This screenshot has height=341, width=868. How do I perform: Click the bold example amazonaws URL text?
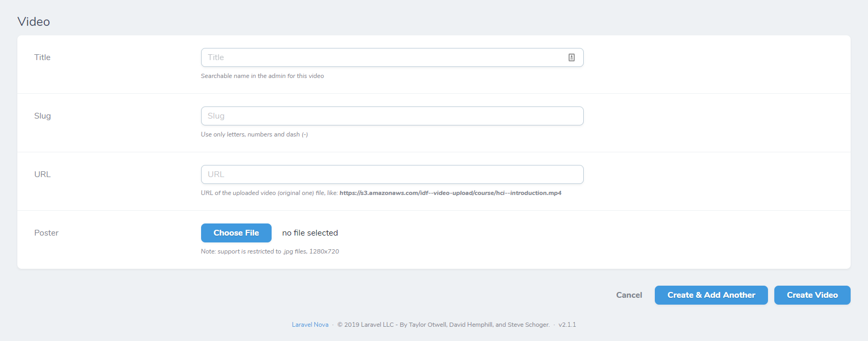(451, 193)
